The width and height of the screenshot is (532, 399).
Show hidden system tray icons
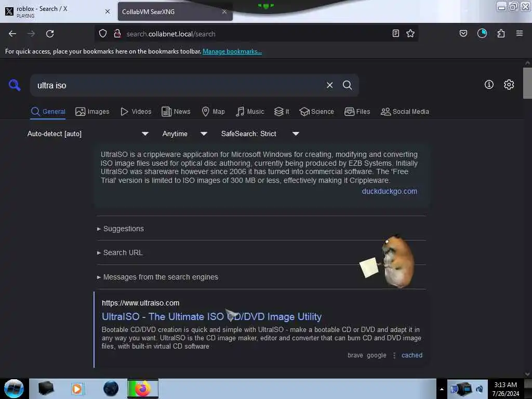pos(442,389)
